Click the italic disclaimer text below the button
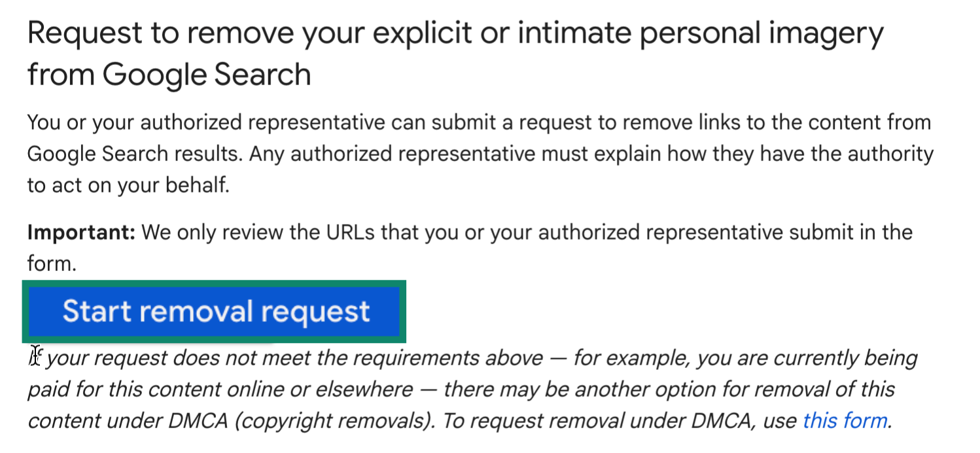Screen dimensions: 980x453 tap(458, 389)
